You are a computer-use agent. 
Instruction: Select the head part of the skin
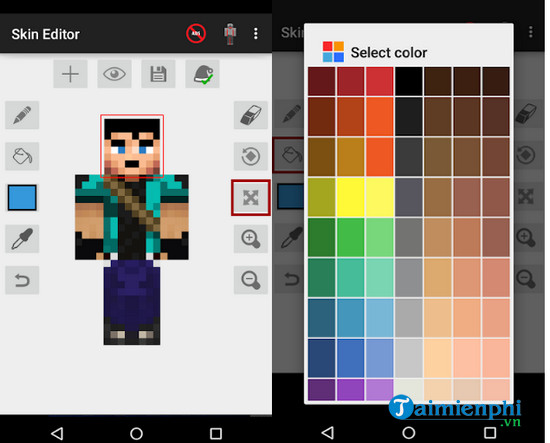(132, 146)
